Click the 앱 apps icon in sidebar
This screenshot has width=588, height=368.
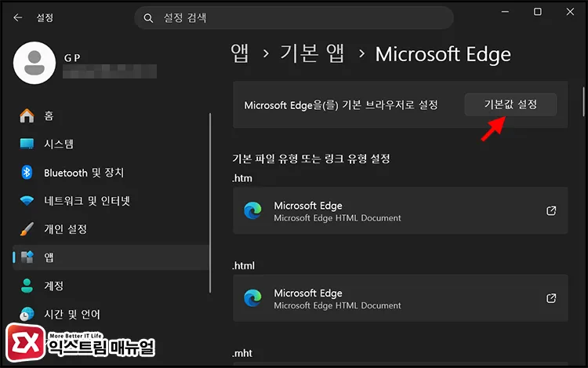point(27,257)
